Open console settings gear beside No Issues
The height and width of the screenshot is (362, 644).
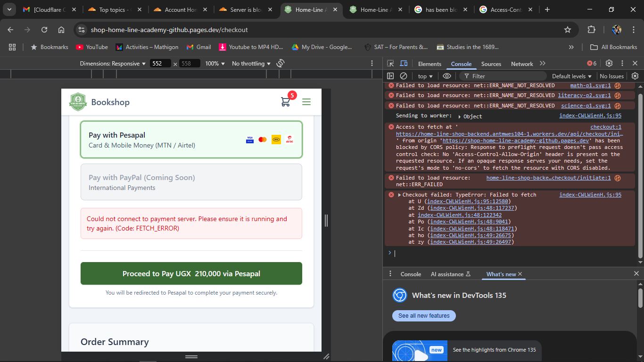coord(635,76)
